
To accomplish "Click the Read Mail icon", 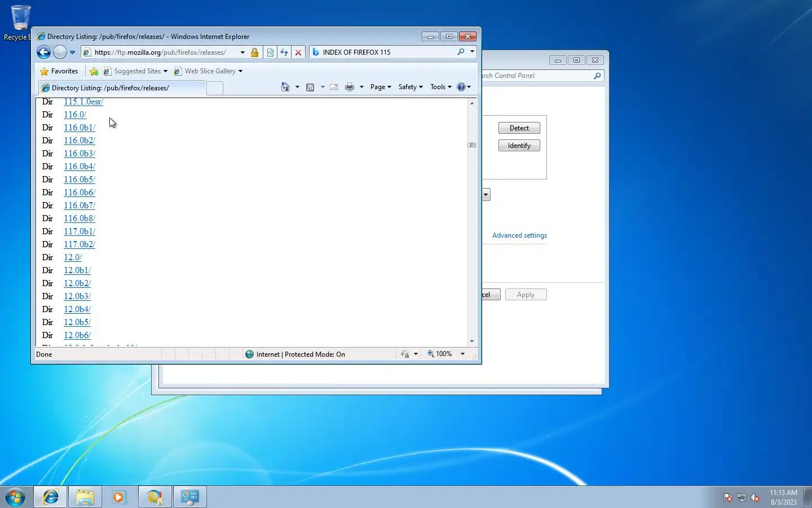I will [x=334, y=87].
